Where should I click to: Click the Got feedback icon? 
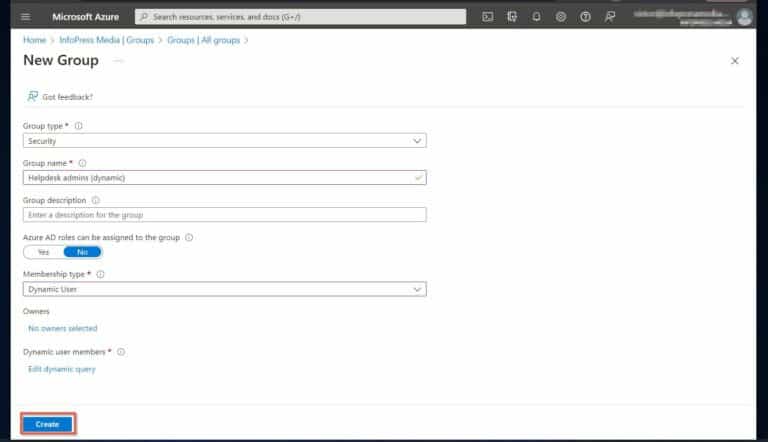coord(32,96)
